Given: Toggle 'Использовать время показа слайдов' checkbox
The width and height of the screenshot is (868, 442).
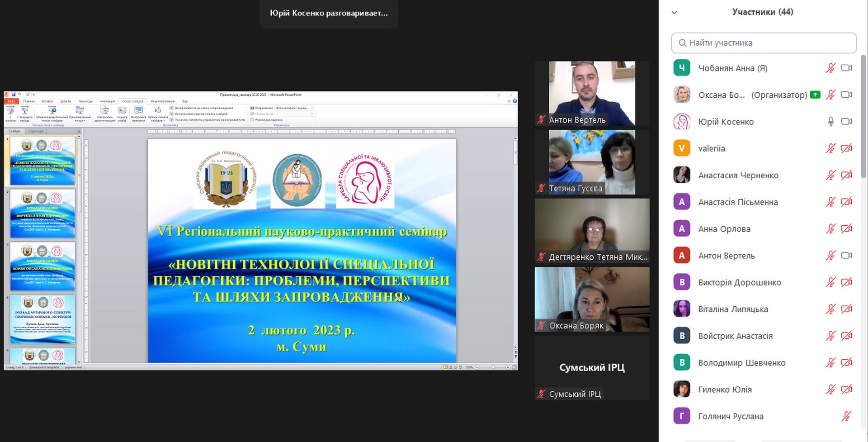Looking at the screenshot, I should pyautogui.click(x=172, y=114).
